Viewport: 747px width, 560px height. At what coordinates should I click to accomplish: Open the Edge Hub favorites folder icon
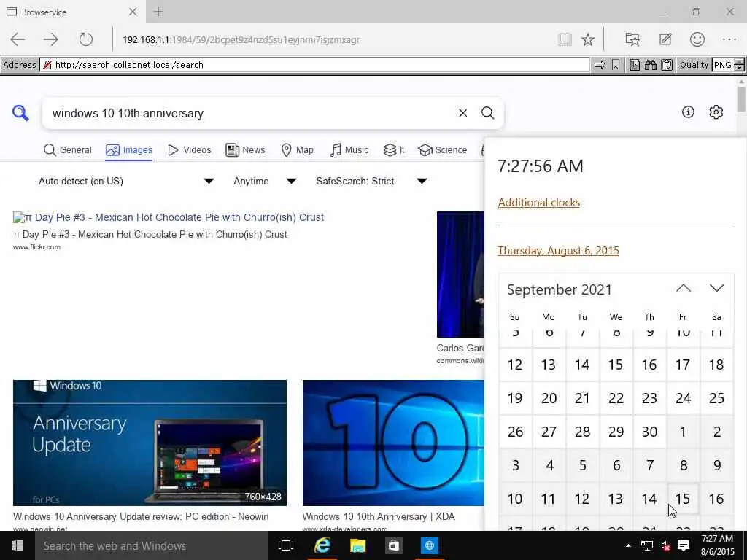click(x=632, y=39)
